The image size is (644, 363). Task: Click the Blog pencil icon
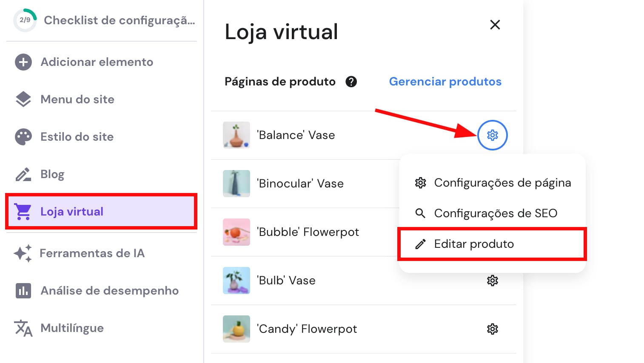coord(23,174)
